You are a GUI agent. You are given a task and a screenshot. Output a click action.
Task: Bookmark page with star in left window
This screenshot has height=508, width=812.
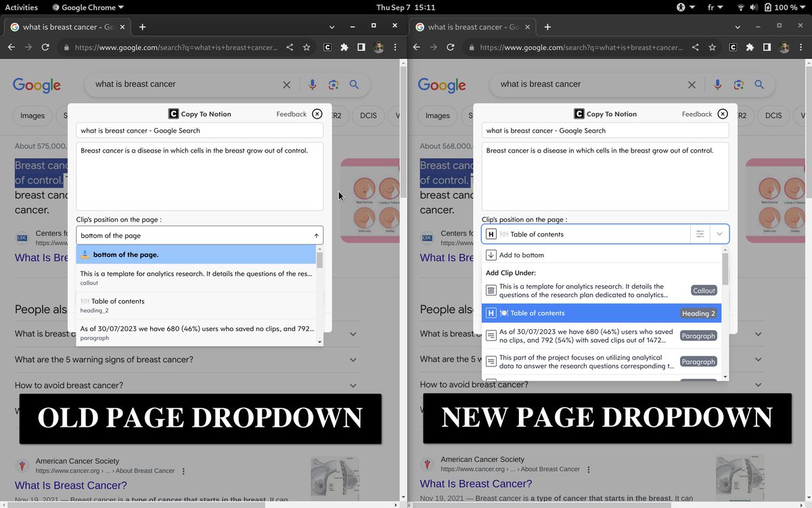point(307,47)
